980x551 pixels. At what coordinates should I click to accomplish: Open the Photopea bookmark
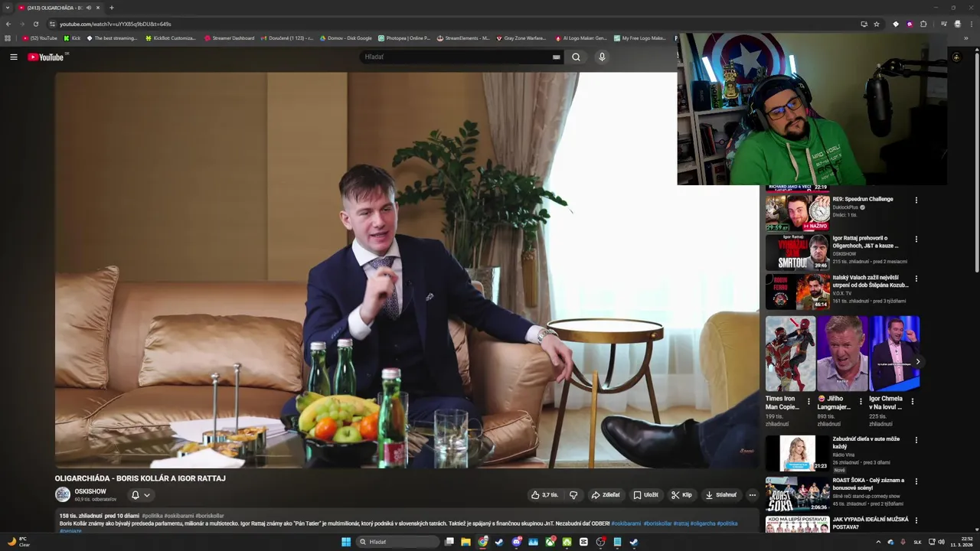coord(404,37)
